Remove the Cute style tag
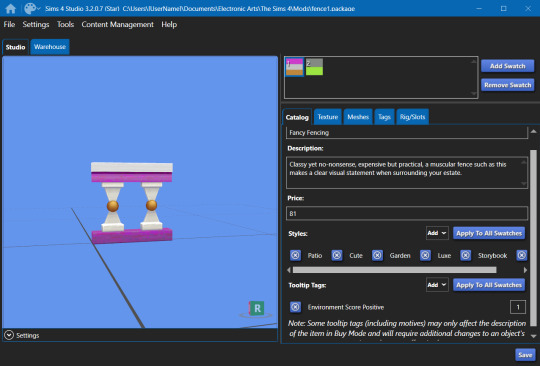The width and height of the screenshot is (540, 366). (x=336, y=255)
